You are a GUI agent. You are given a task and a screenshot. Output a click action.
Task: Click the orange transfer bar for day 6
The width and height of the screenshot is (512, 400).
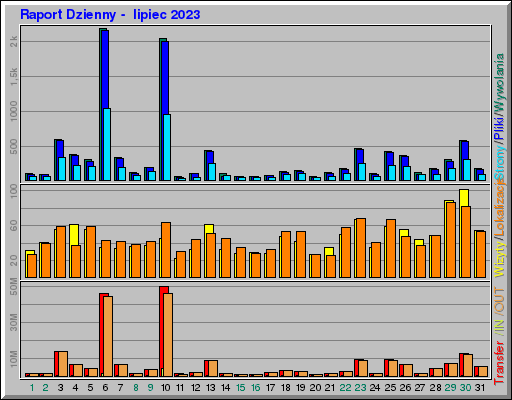click(x=108, y=337)
